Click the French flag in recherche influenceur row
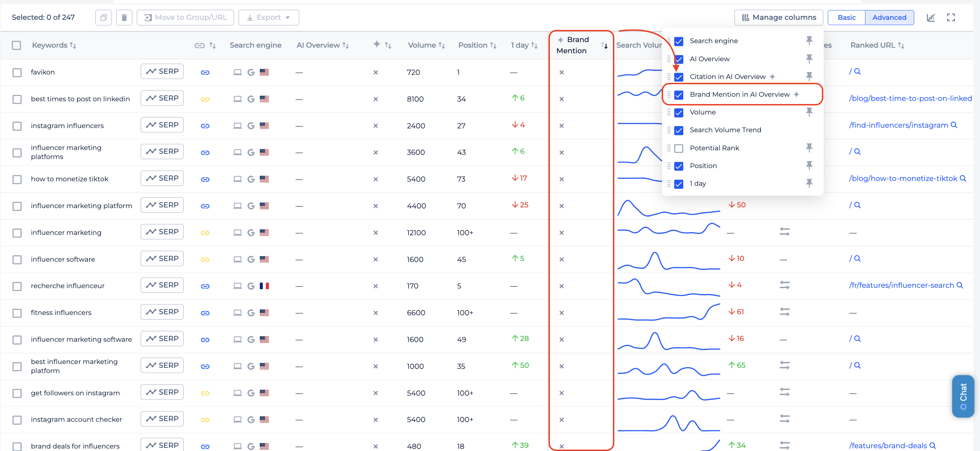Image resolution: width=980 pixels, height=451 pixels. [x=265, y=286]
